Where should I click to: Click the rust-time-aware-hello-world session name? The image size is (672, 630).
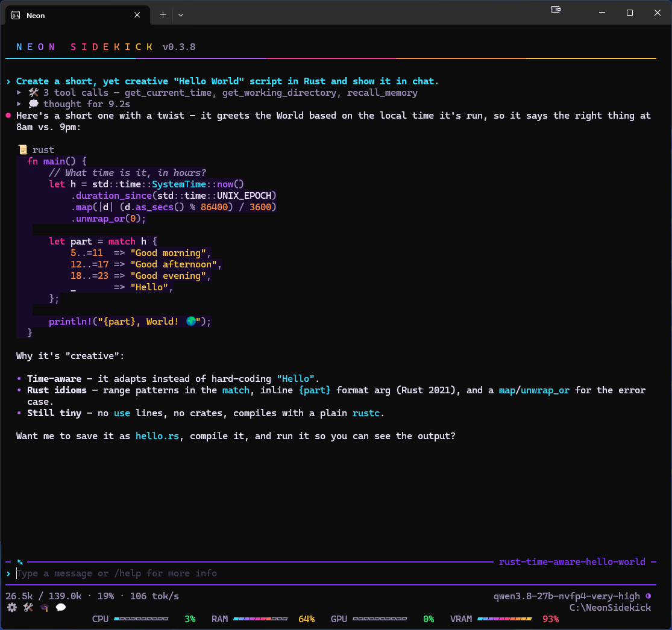tap(572, 561)
